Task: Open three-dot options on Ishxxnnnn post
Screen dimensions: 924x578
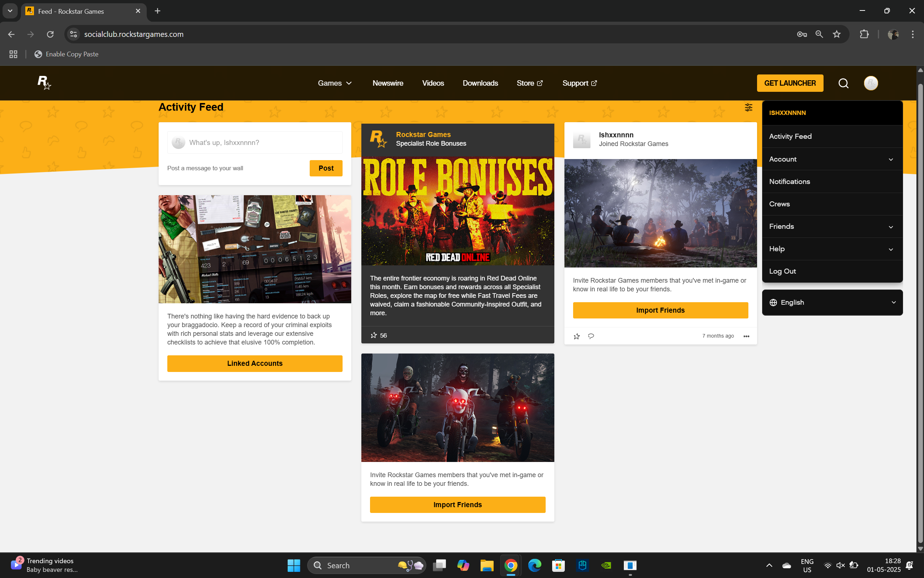Action: point(746,336)
